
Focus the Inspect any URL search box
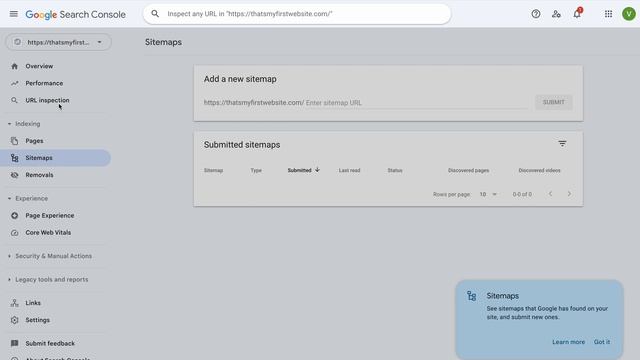click(x=297, y=14)
